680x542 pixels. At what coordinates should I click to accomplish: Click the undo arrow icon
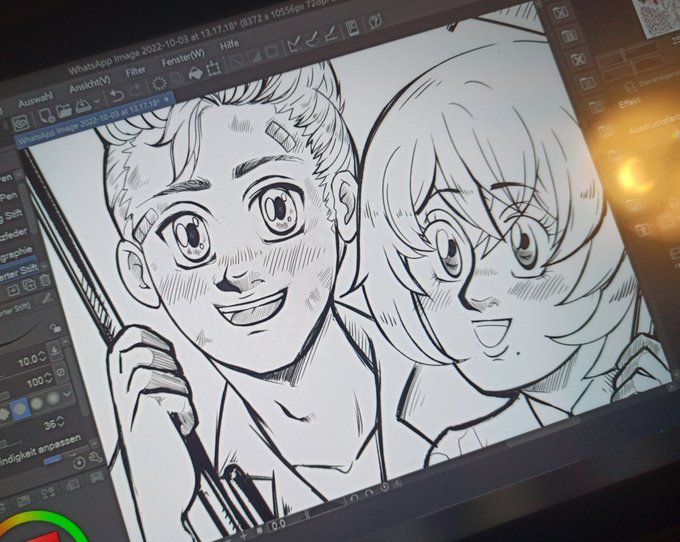(x=116, y=95)
